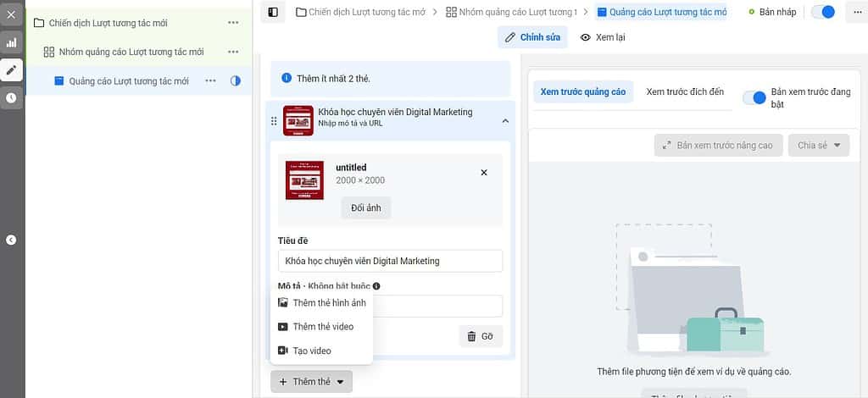This screenshot has width=868, height=398.
Task: Click the info icon next to Không bắt buộc
Action: tap(376, 285)
